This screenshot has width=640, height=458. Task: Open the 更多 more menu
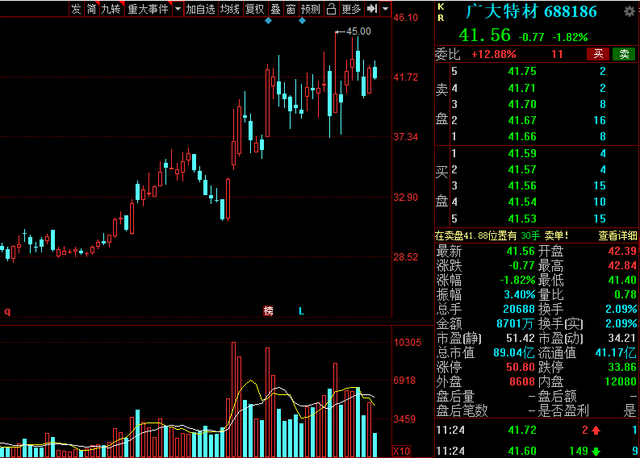tap(351, 9)
